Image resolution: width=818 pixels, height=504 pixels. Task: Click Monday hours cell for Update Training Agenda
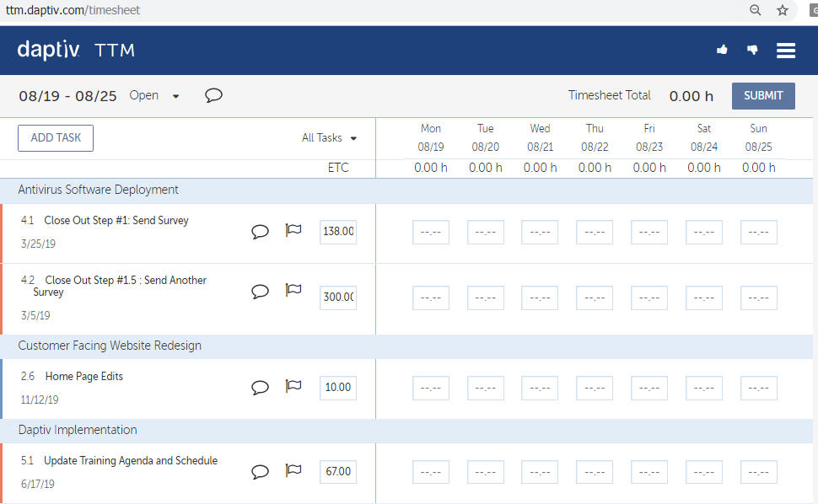pos(431,472)
